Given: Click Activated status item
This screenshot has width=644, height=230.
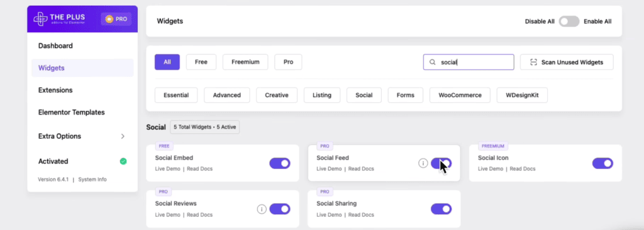Looking at the screenshot, I should pos(82,161).
